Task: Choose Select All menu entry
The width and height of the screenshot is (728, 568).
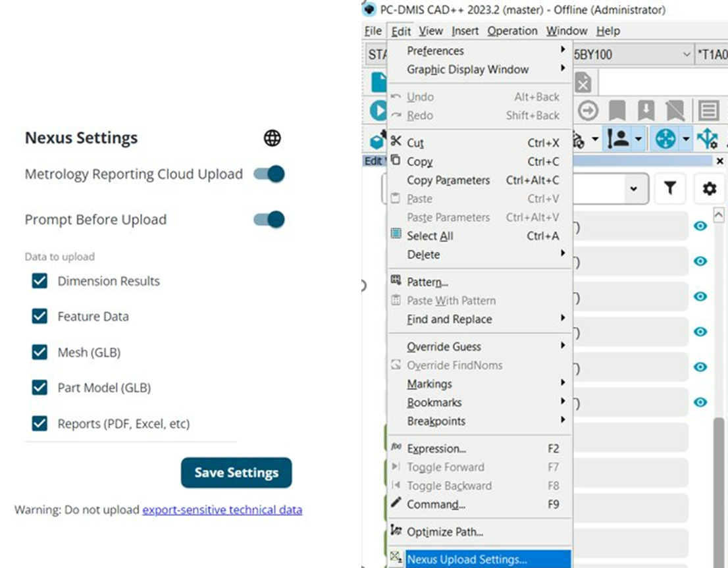Action: click(479, 236)
